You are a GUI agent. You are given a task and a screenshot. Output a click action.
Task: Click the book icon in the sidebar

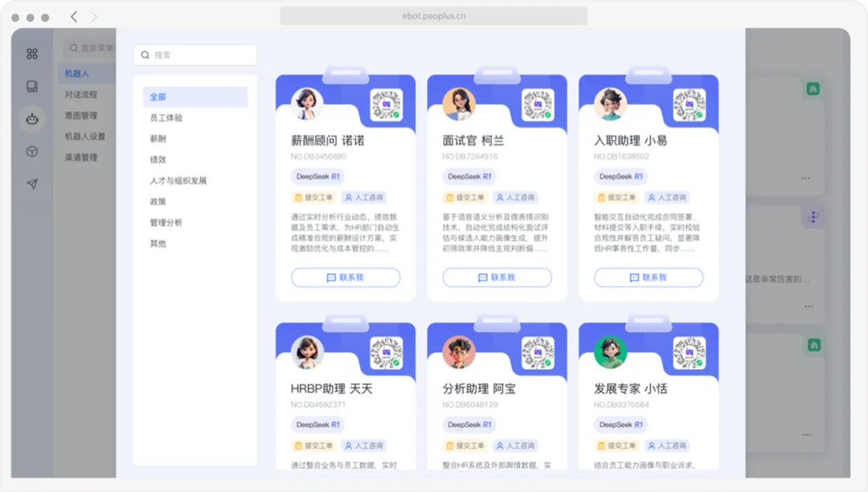[x=31, y=86]
